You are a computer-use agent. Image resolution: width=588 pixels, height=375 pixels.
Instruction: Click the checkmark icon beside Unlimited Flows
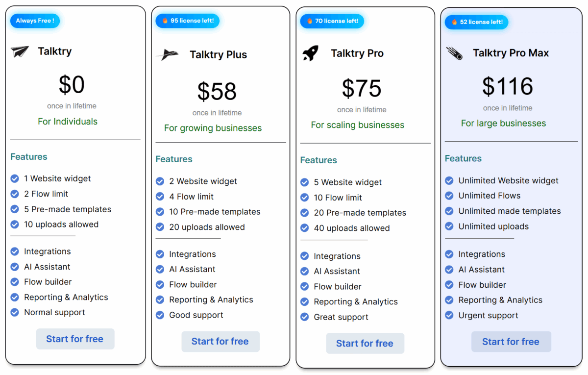(449, 196)
